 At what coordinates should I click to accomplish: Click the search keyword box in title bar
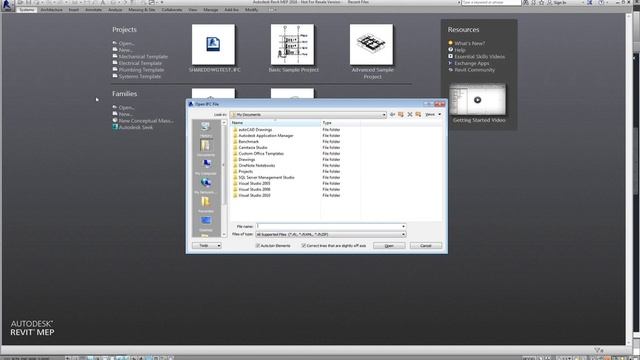[x=491, y=2]
